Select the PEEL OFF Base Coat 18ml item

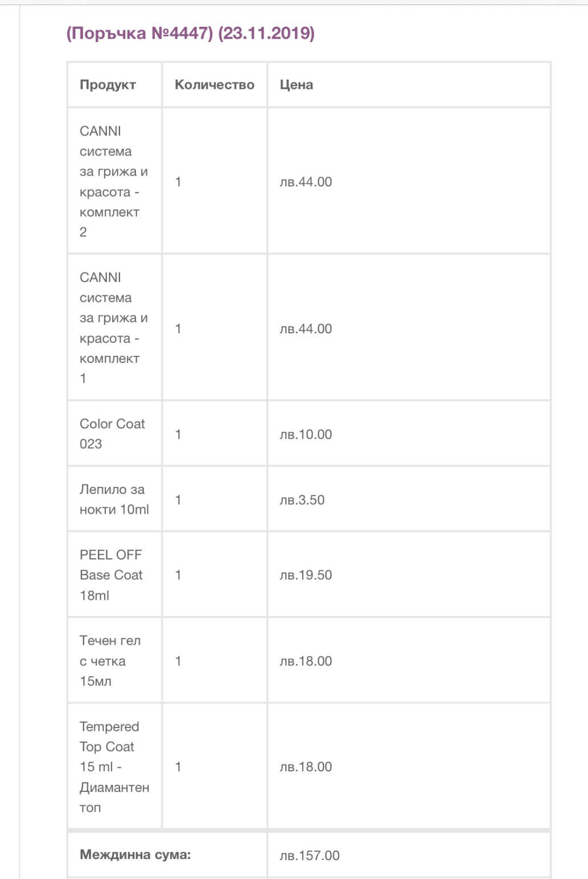click(111, 575)
